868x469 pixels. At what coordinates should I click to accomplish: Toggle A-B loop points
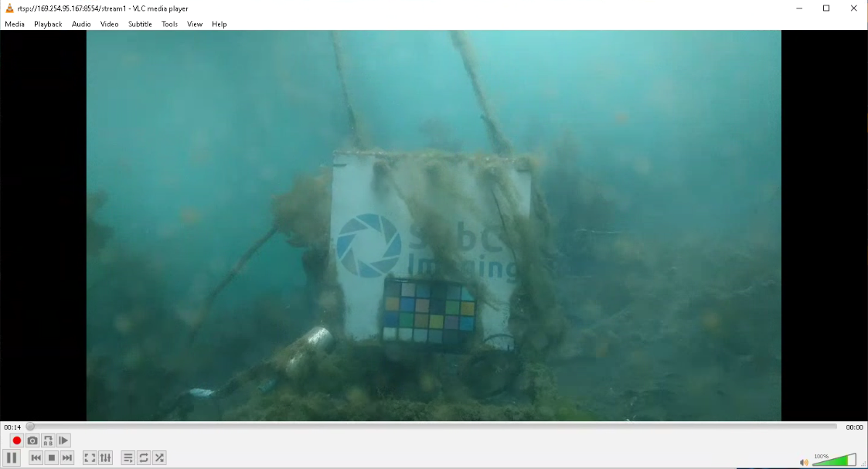click(48, 440)
